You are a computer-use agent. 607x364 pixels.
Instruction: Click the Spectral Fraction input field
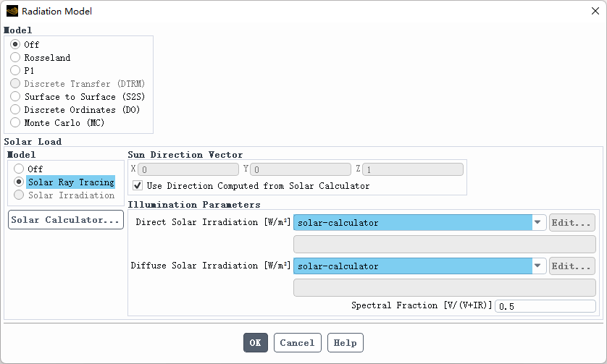(545, 306)
